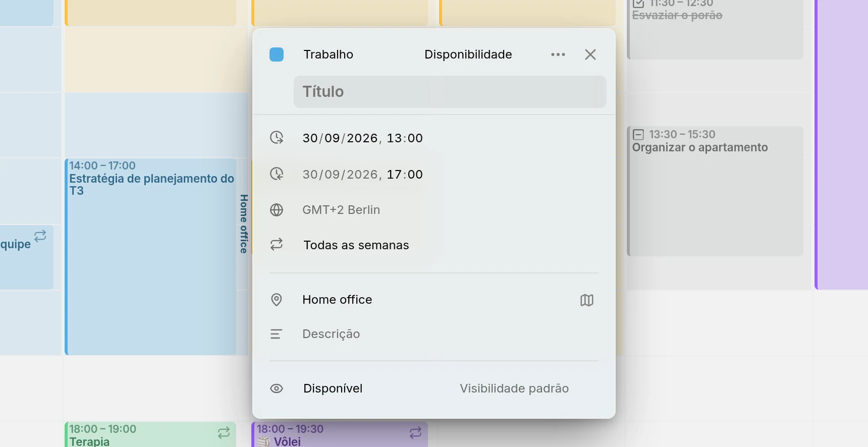The image size is (868, 447).
Task: Toggle the Disponível availability status
Action: [333, 388]
